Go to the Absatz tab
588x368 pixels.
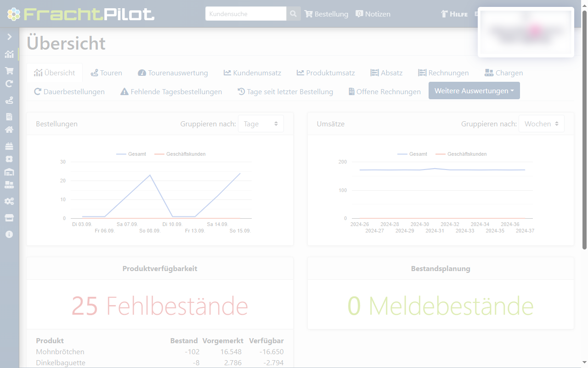tap(386, 73)
